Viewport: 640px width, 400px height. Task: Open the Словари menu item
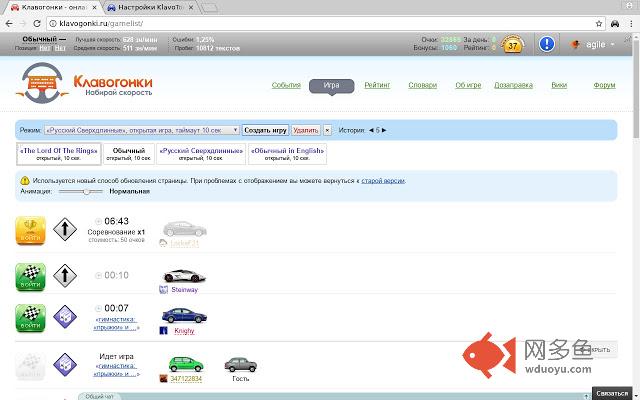point(422,85)
